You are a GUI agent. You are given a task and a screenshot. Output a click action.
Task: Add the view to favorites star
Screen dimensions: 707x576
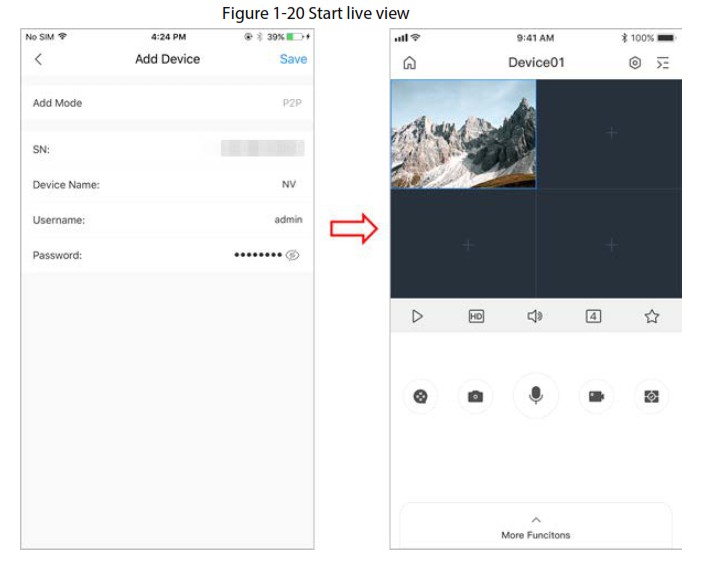652,316
